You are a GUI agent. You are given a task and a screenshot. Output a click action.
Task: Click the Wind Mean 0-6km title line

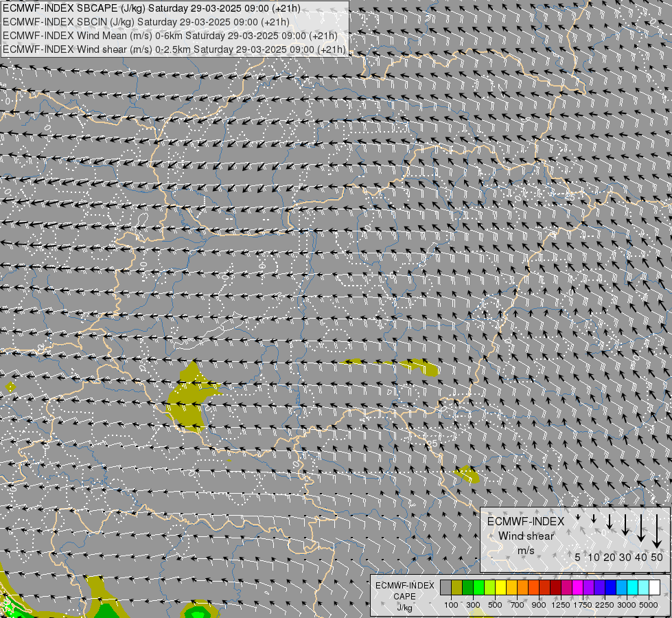pyautogui.click(x=170, y=36)
